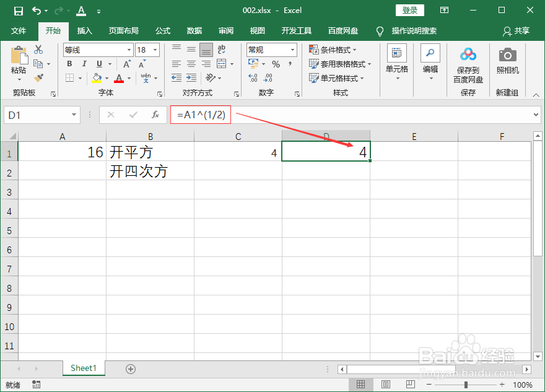Click the Undo arrow icon
Image resolution: width=545 pixels, height=392 pixels.
click(x=37, y=11)
